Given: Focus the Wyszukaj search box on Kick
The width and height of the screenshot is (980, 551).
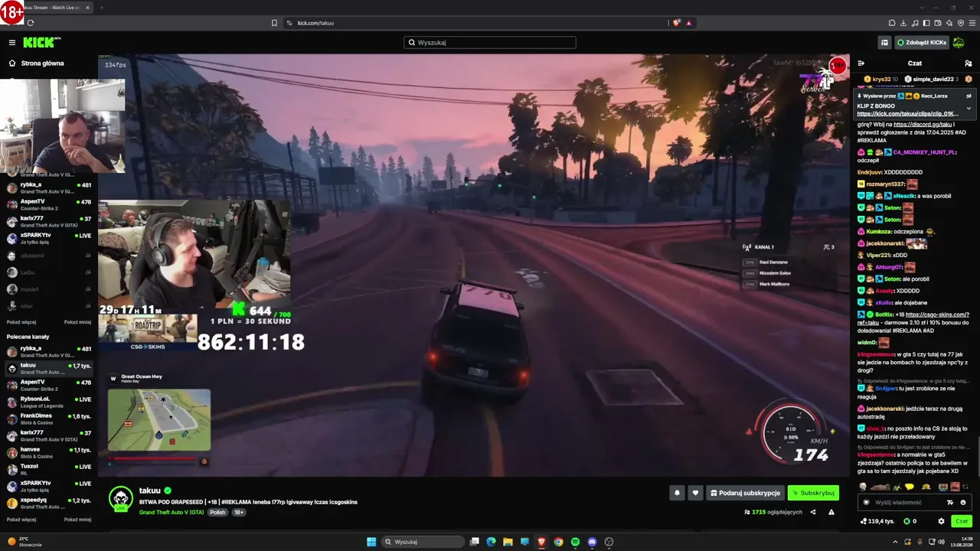Looking at the screenshot, I should pos(490,43).
